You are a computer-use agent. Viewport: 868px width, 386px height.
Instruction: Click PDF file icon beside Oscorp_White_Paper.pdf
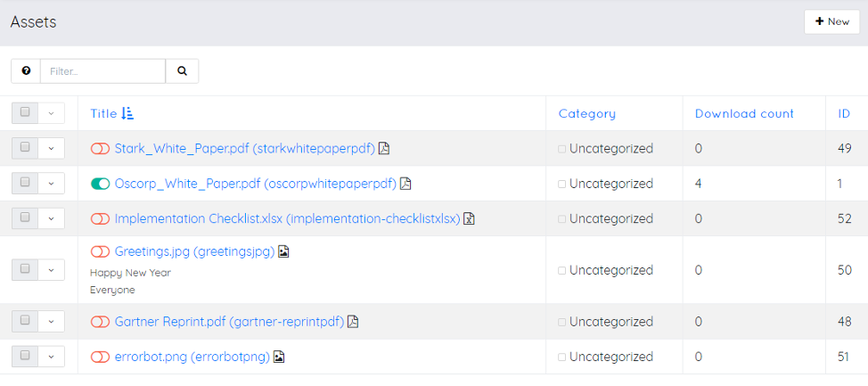405,184
